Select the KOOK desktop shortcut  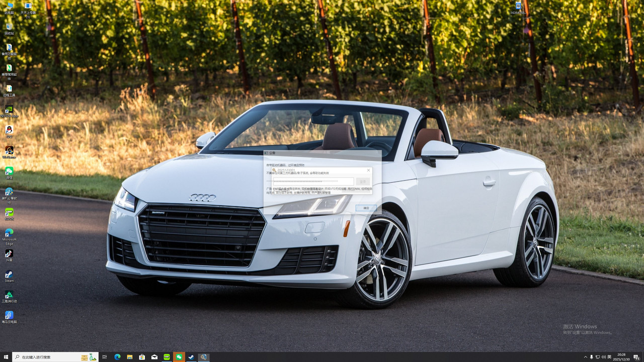click(x=9, y=214)
